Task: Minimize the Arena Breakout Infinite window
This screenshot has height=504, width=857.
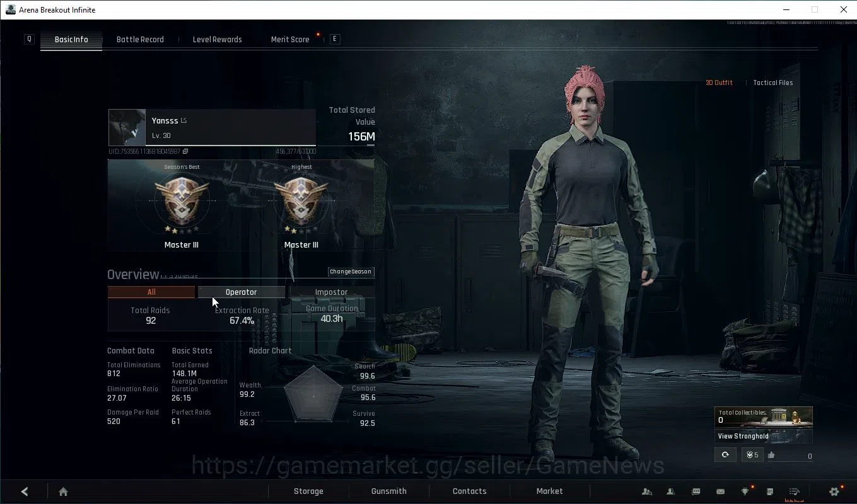Action: point(786,9)
